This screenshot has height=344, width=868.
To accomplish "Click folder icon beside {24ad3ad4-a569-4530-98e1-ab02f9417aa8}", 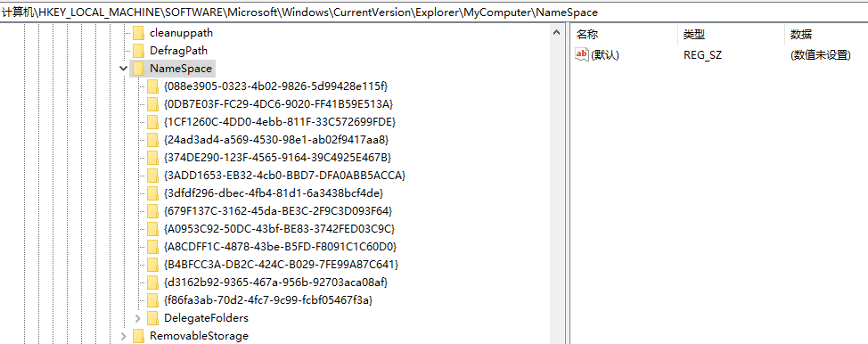I will [x=152, y=140].
